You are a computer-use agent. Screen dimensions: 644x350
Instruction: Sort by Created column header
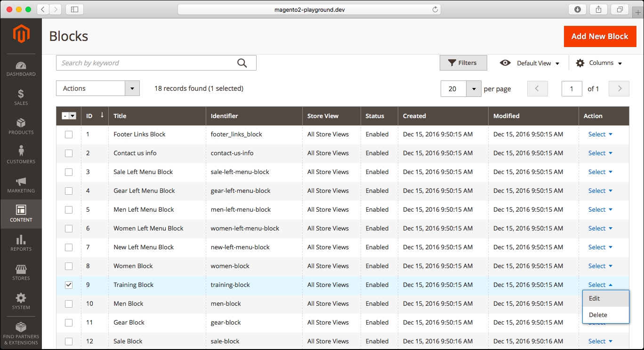pos(443,116)
